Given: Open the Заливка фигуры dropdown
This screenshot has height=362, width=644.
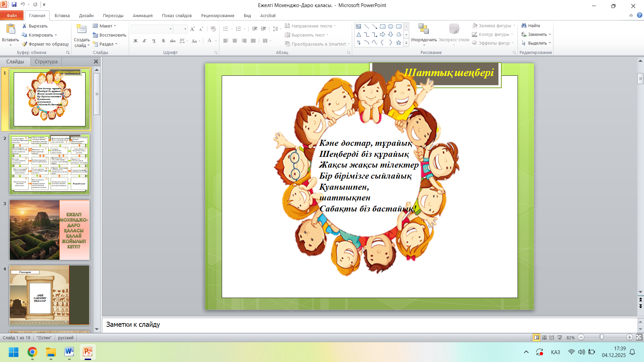Looking at the screenshot, I should click(x=494, y=25).
